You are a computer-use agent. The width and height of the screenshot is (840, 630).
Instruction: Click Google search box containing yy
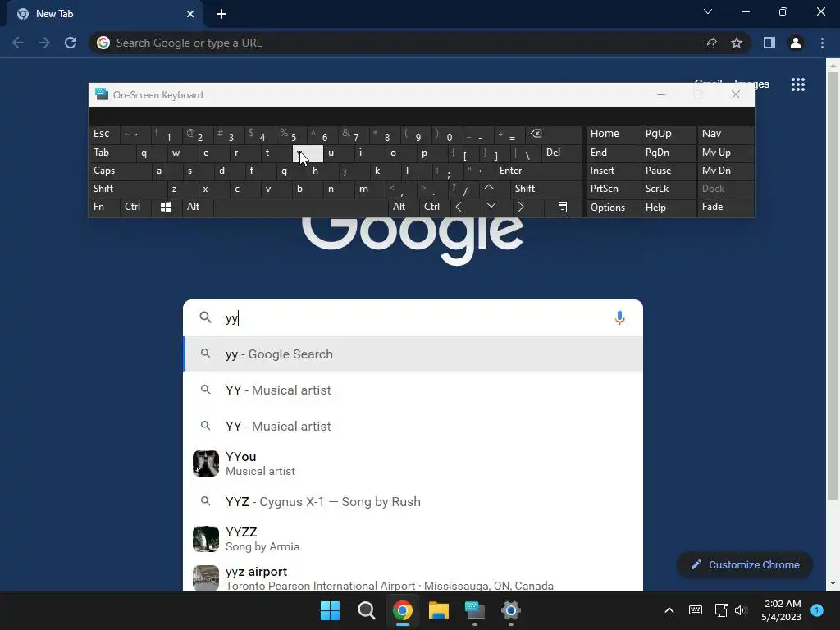(x=413, y=317)
